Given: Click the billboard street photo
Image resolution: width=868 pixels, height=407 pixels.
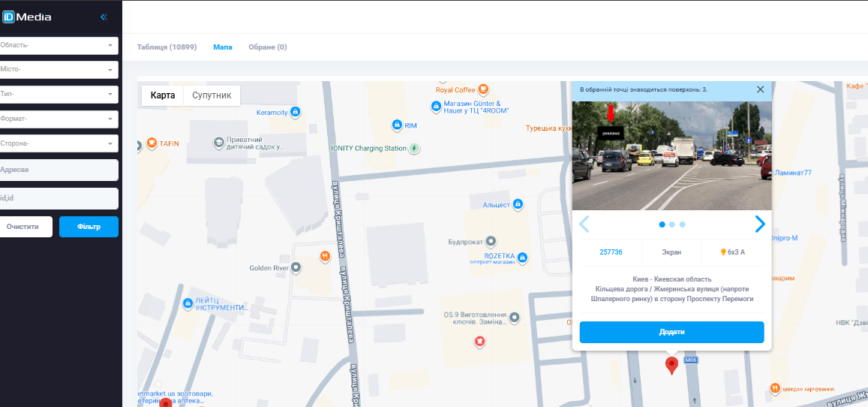Looking at the screenshot, I should (x=671, y=155).
